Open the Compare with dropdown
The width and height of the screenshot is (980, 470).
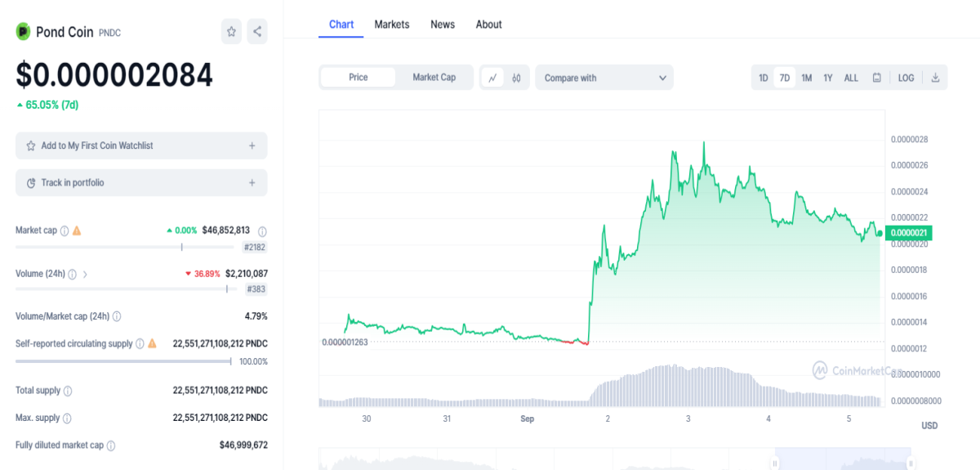click(x=604, y=78)
